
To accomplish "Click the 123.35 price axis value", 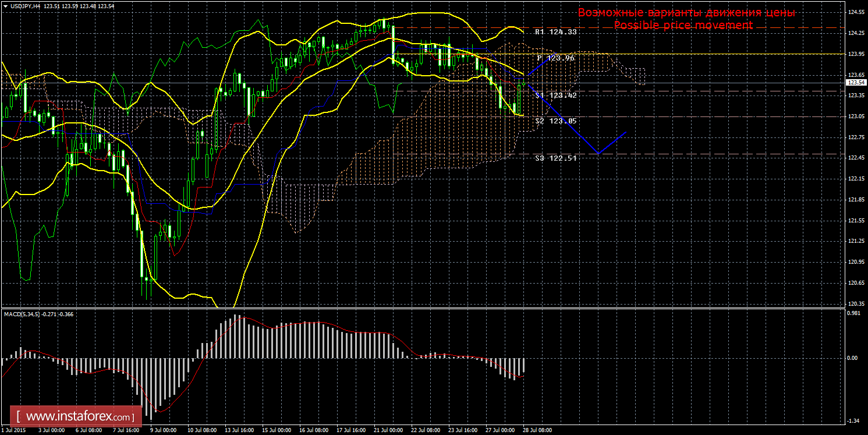I will [x=855, y=96].
